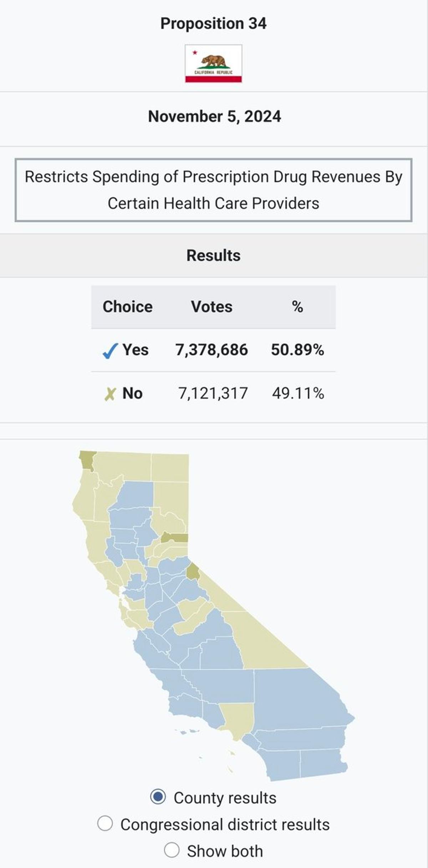This screenshot has width=428, height=868.
Task: Click the % column header
Action: pyautogui.click(x=297, y=307)
